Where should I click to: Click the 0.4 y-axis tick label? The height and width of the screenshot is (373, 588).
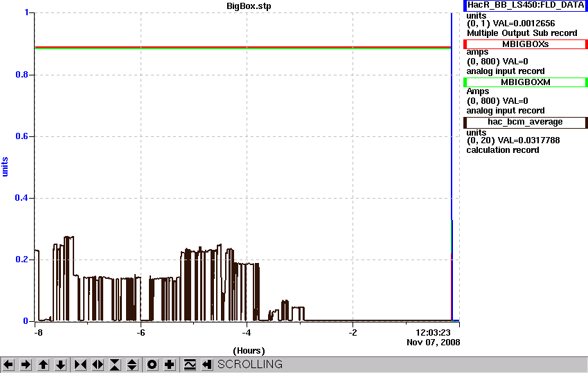pyautogui.click(x=21, y=197)
